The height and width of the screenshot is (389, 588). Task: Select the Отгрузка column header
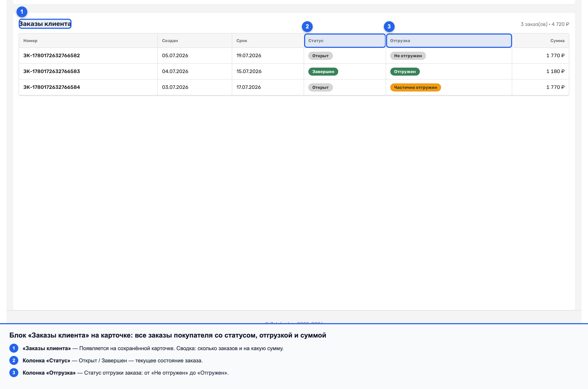click(x=449, y=41)
